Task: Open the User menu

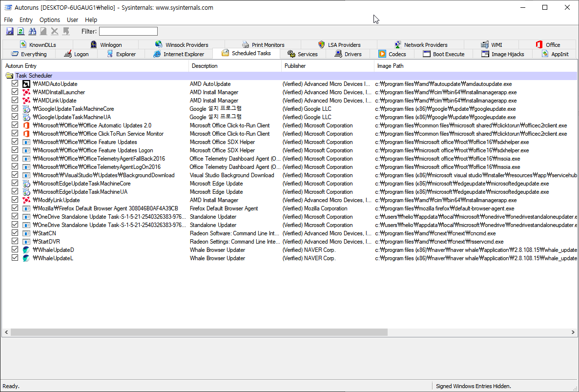Action: point(72,20)
